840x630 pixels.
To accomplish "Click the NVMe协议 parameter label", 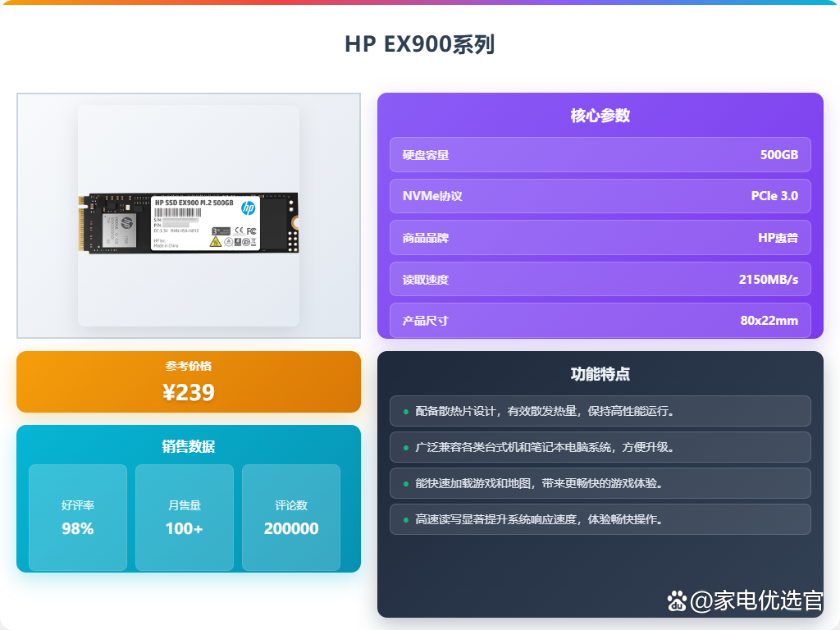I will (432, 196).
